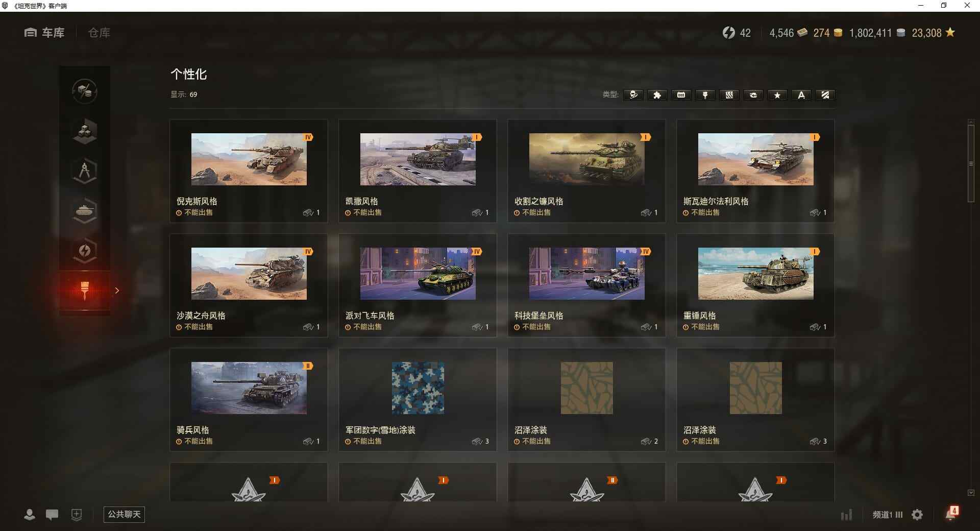Select the star emblem filter
This screenshot has height=531, width=980.
coord(777,95)
